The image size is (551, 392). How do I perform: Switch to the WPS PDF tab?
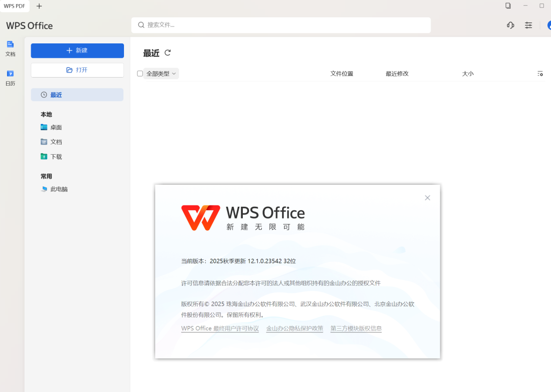pyautogui.click(x=14, y=6)
